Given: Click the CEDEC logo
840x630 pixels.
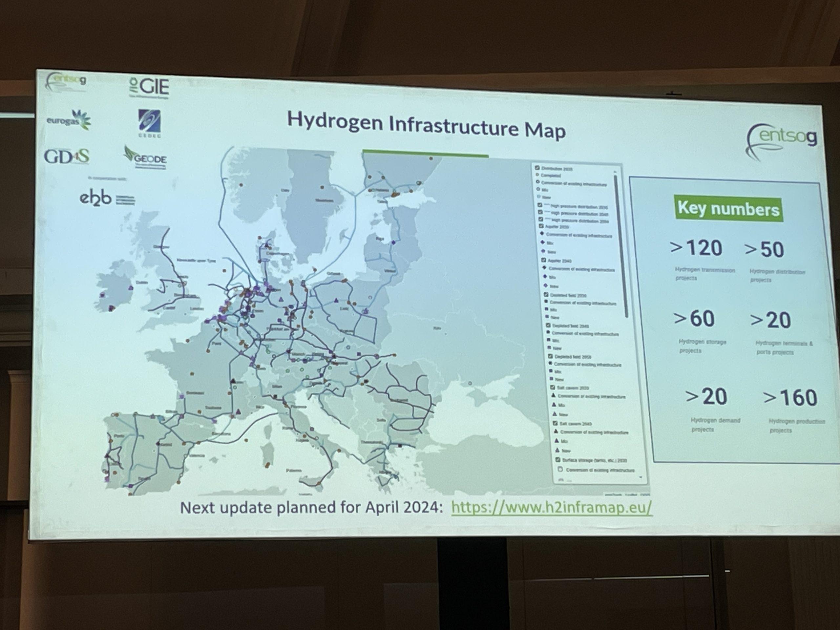Looking at the screenshot, I should tap(149, 123).
